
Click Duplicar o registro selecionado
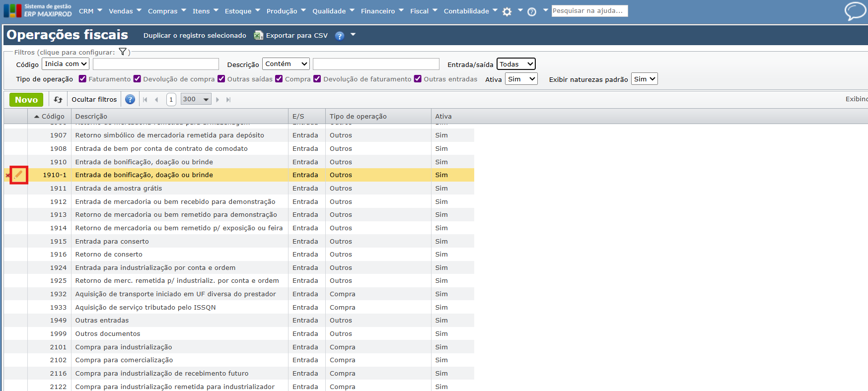click(195, 35)
